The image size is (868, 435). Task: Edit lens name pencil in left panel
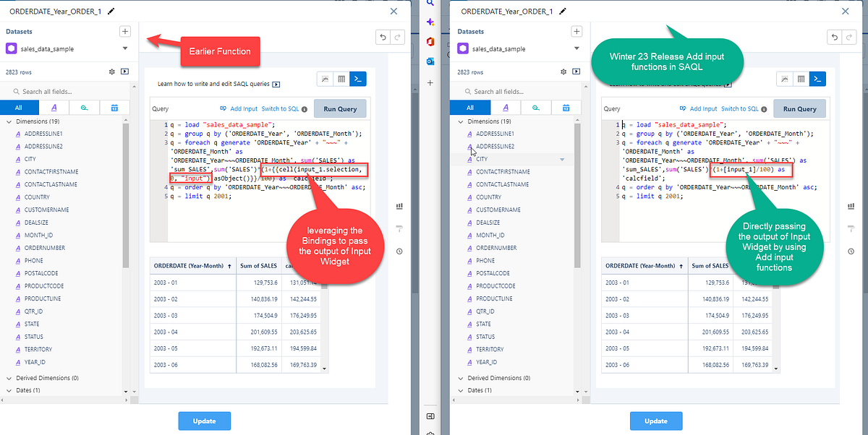(110, 12)
